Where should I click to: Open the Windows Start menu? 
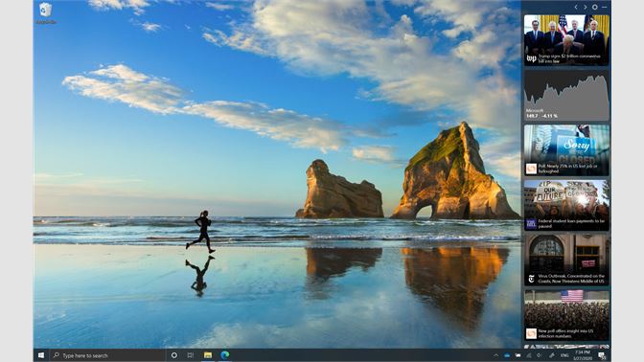click(x=41, y=355)
